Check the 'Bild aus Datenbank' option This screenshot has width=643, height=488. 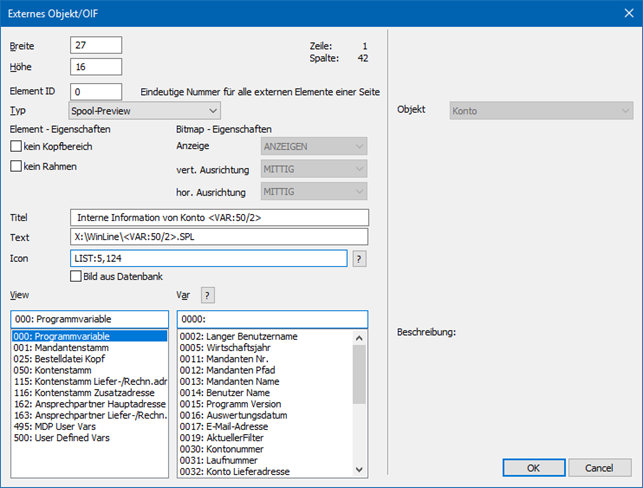point(77,276)
